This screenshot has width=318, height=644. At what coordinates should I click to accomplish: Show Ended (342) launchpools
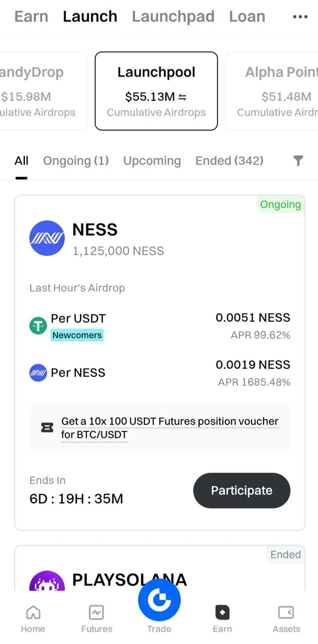229,161
